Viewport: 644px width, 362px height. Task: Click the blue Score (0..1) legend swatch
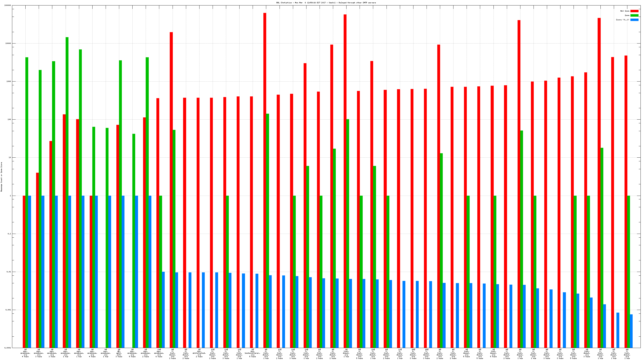634,20
